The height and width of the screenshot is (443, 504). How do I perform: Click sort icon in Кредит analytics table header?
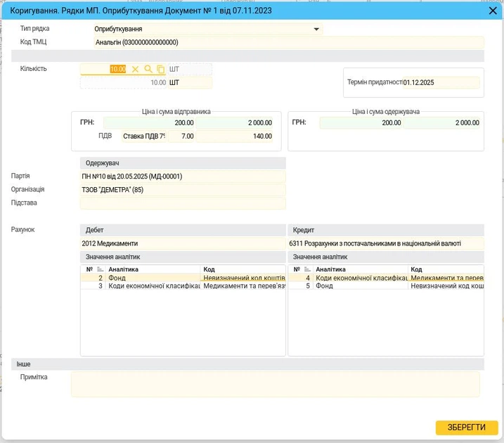308,269
